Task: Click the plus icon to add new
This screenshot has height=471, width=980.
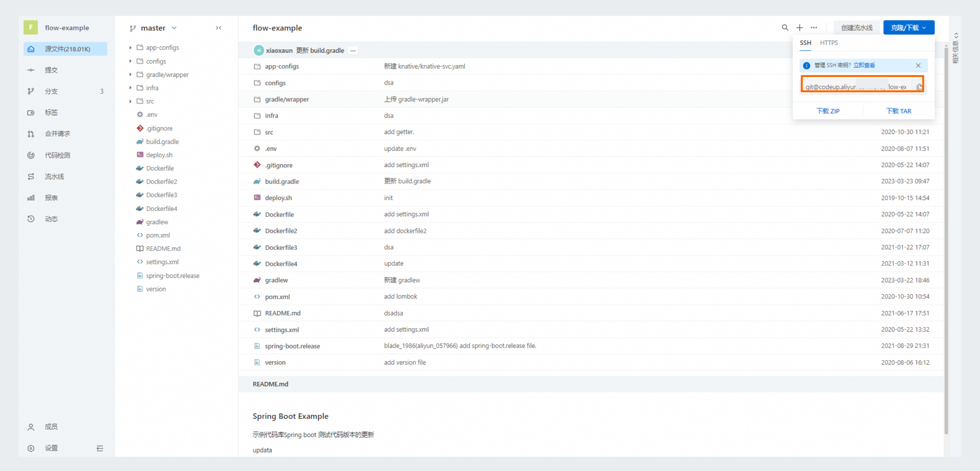Action: pyautogui.click(x=799, y=27)
